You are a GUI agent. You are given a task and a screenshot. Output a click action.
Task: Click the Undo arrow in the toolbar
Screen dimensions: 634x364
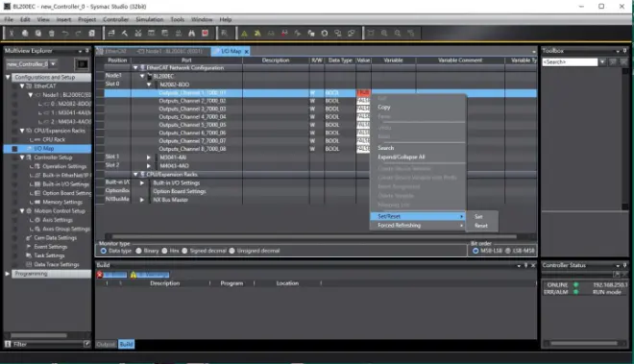coord(64,34)
